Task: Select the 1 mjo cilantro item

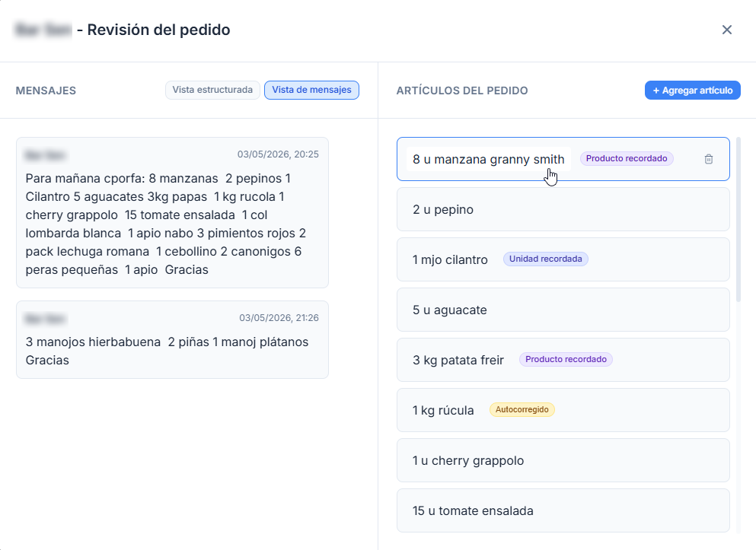Action: (563, 259)
